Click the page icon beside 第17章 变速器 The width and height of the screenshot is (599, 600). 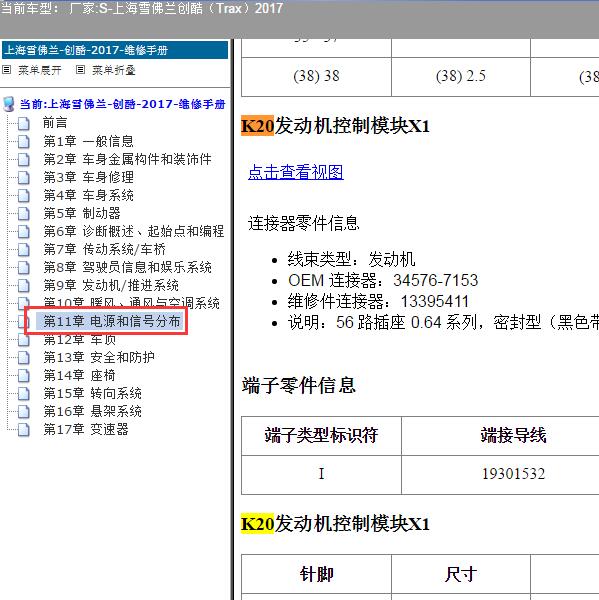[x=24, y=429]
